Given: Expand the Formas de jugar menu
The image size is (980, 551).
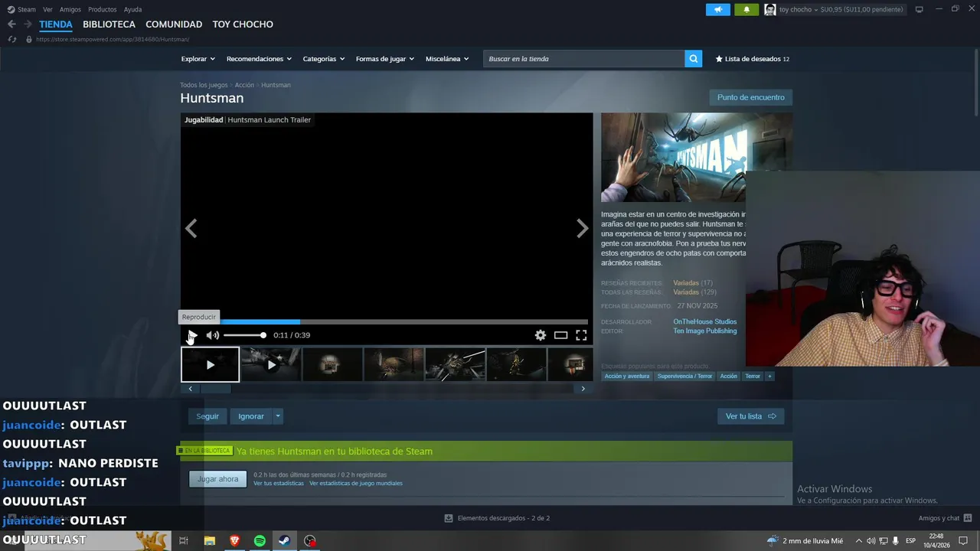Looking at the screenshot, I should [x=384, y=59].
